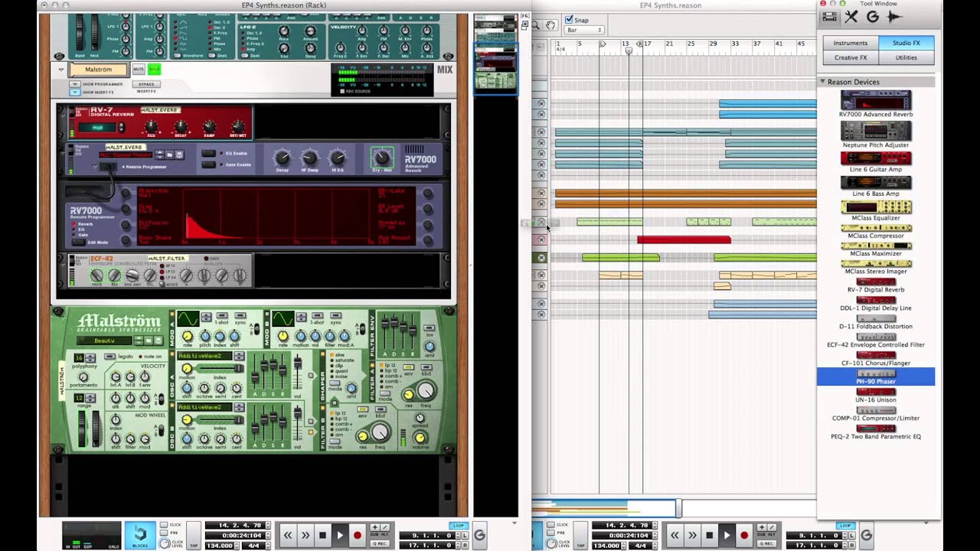
Task: Click MClass Equalizer device icon
Action: pyautogui.click(x=876, y=207)
